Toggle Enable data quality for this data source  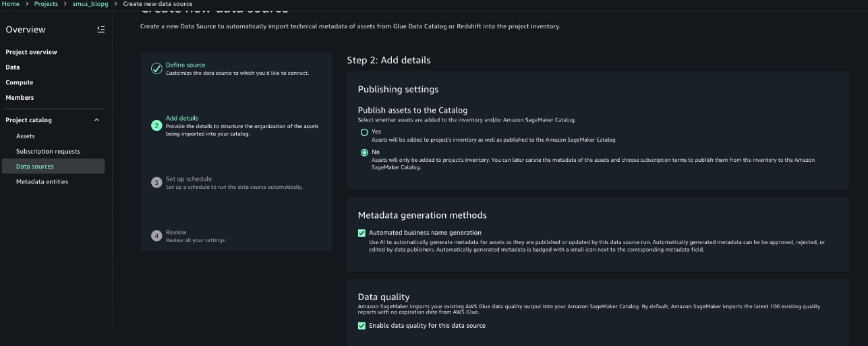click(x=362, y=326)
